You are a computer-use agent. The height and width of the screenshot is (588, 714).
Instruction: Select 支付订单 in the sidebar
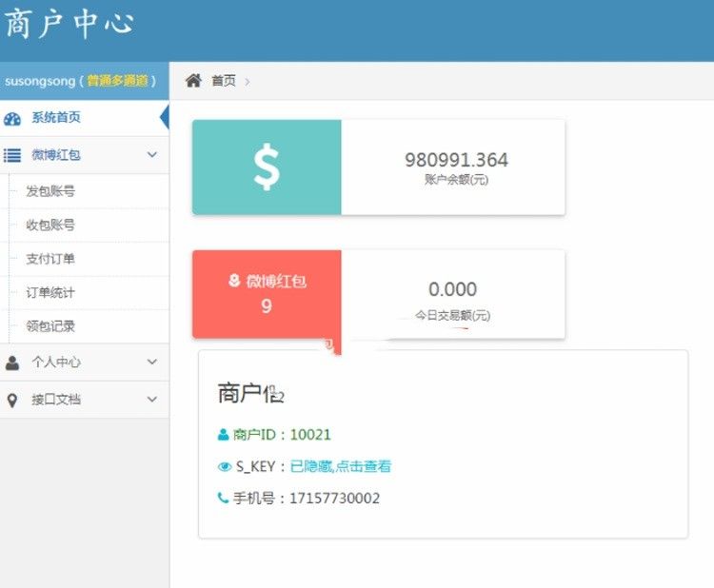50,259
